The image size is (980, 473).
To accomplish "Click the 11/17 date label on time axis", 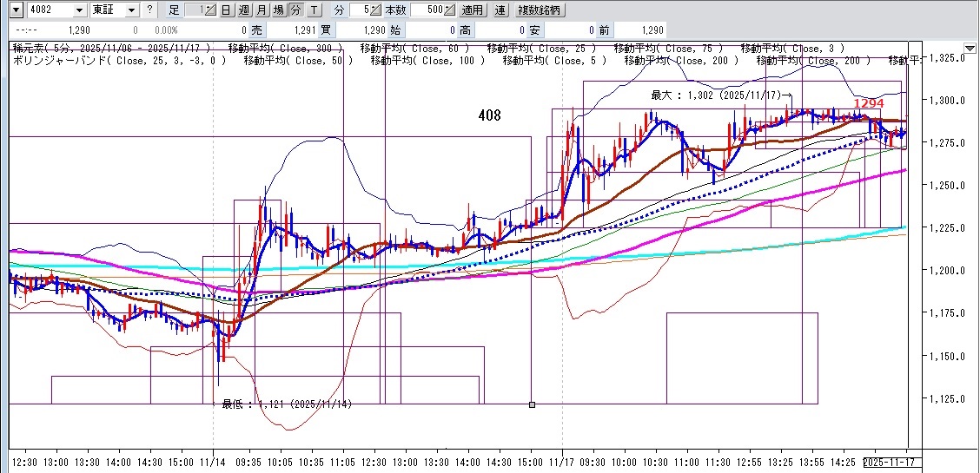I will click(x=562, y=463).
